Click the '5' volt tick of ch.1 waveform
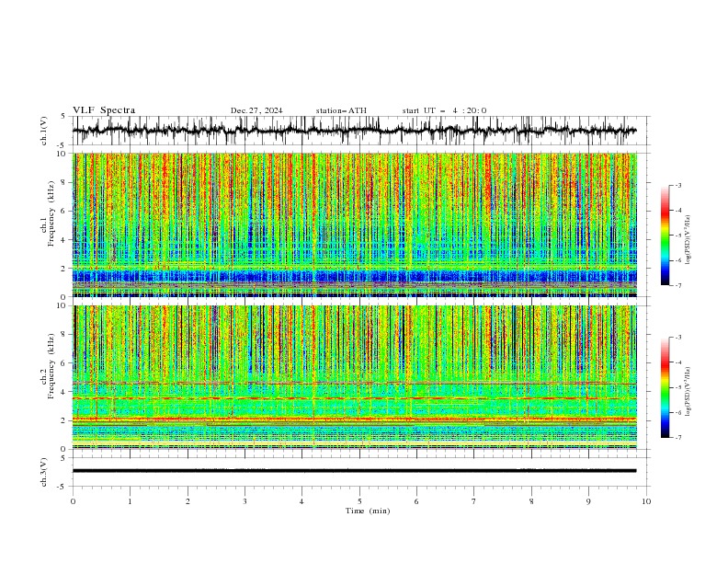728x563 pixels. click(x=63, y=117)
